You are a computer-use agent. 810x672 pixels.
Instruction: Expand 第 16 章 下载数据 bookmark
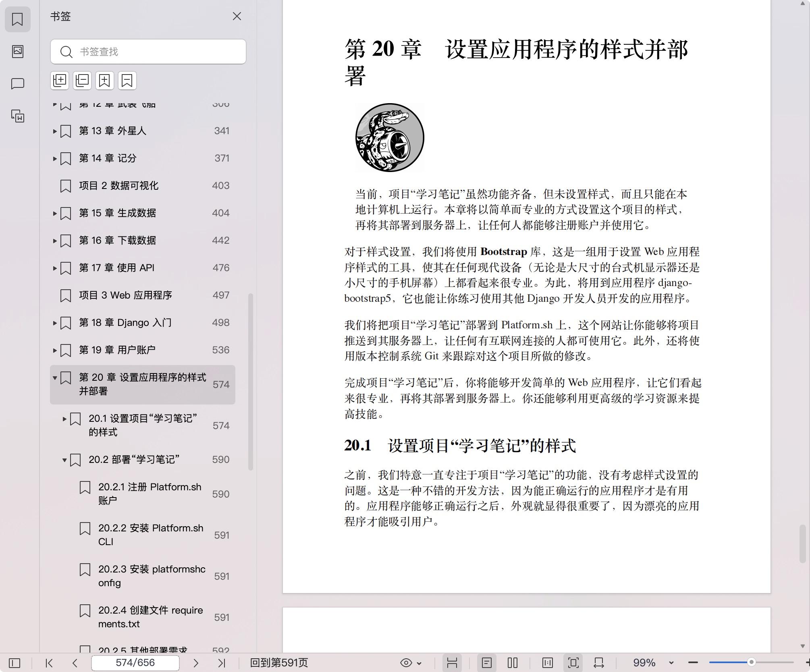click(55, 241)
